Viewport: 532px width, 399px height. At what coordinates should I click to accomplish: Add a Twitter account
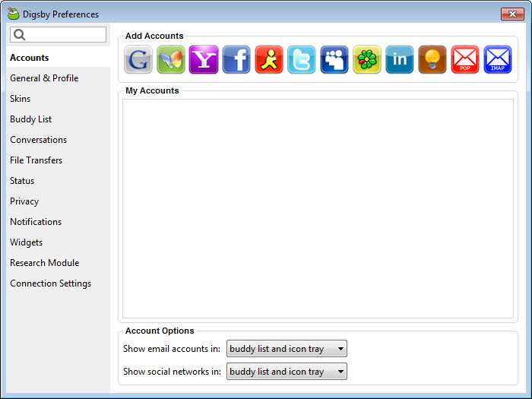pyautogui.click(x=301, y=60)
